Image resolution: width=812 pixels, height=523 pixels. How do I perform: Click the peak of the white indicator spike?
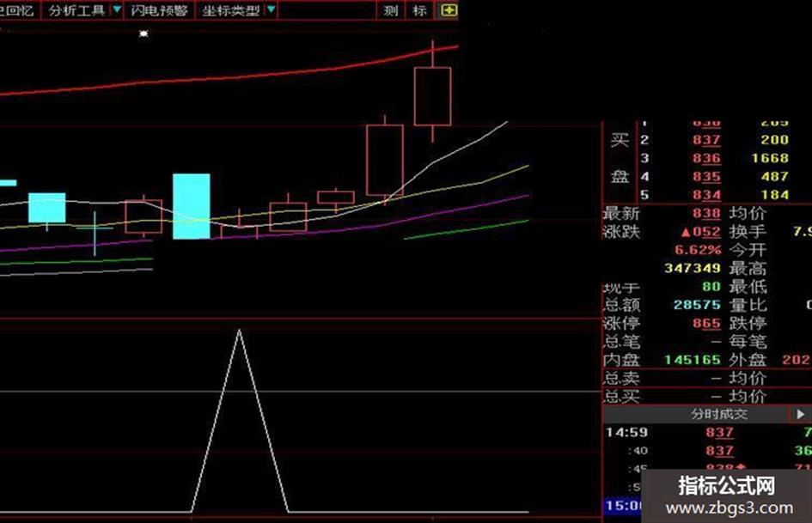[x=239, y=331]
